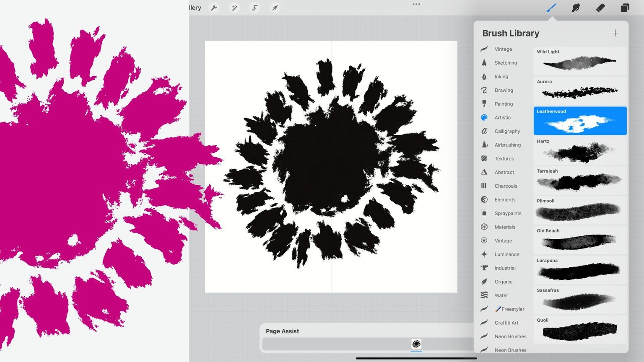Open the Industrial brush set
Viewport: 644px width, 362px height.
[505, 268]
